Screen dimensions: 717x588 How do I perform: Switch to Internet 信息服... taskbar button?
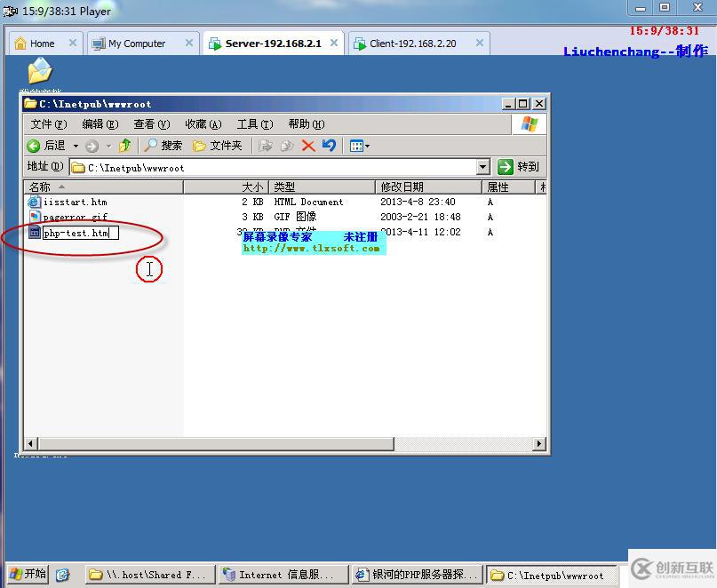(x=283, y=575)
